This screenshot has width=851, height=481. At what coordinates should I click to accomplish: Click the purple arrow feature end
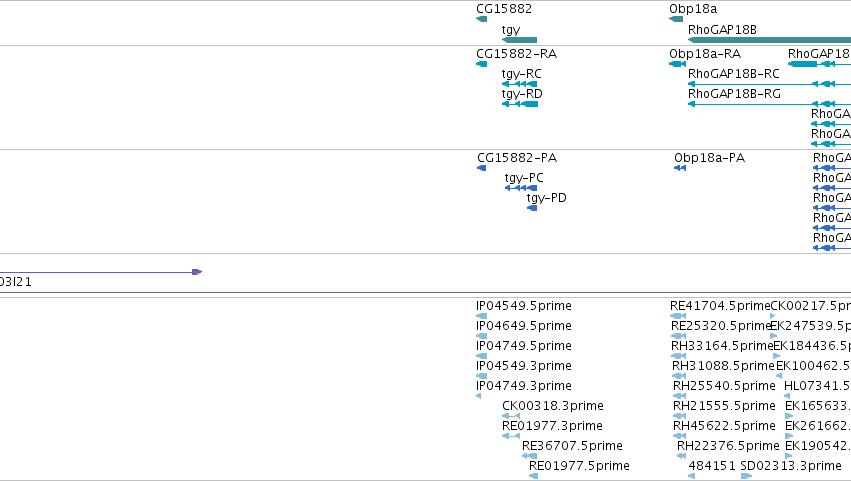click(x=197, y=271)
